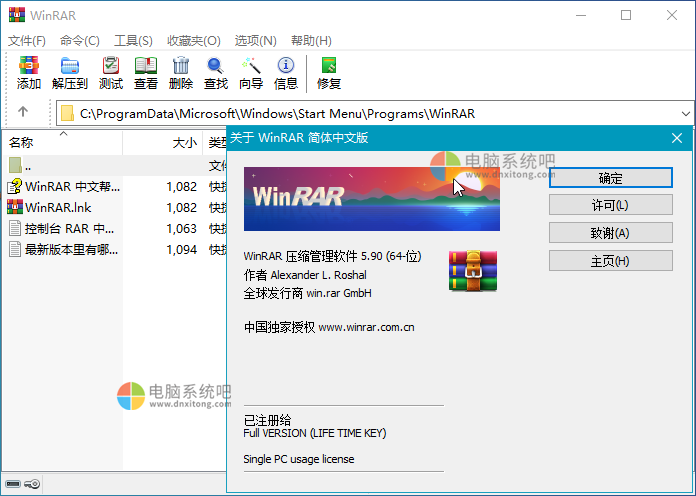The image size is (696, 496).
Task: Click 'Single PC usage license' text
Action: point(299,459)
